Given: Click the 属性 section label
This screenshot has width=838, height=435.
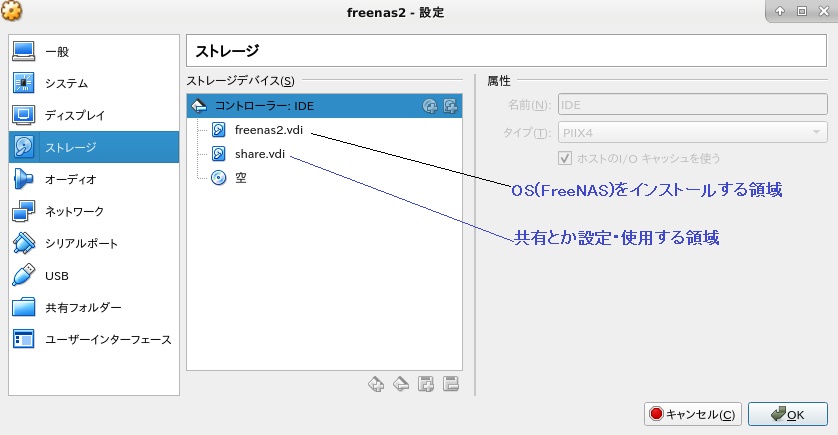Looking at the screenshot, I should tap(499, 81).
